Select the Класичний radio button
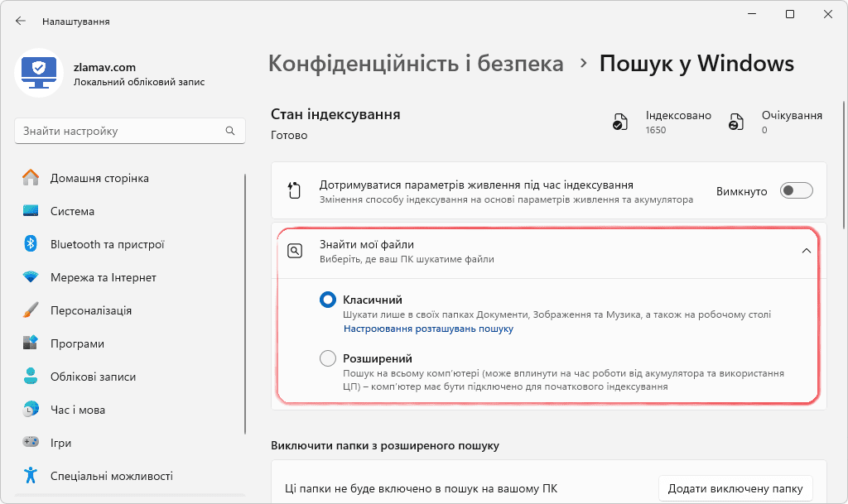Screen dimensions: 848x504 [x=328, y=300]
